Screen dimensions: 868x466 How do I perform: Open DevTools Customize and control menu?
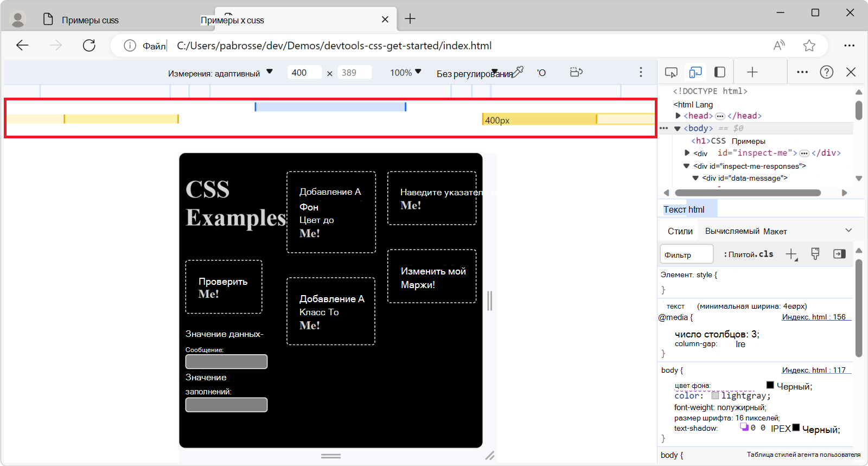(x=802, y=72)
